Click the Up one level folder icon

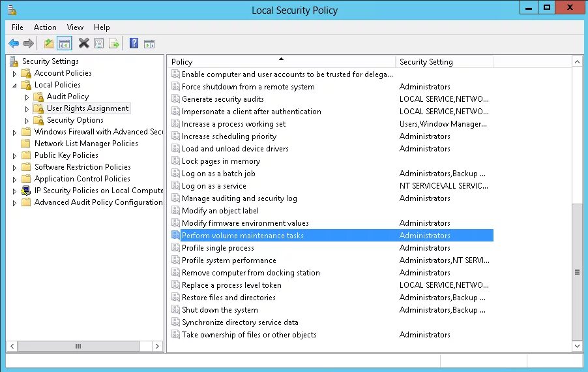[49, 44]
